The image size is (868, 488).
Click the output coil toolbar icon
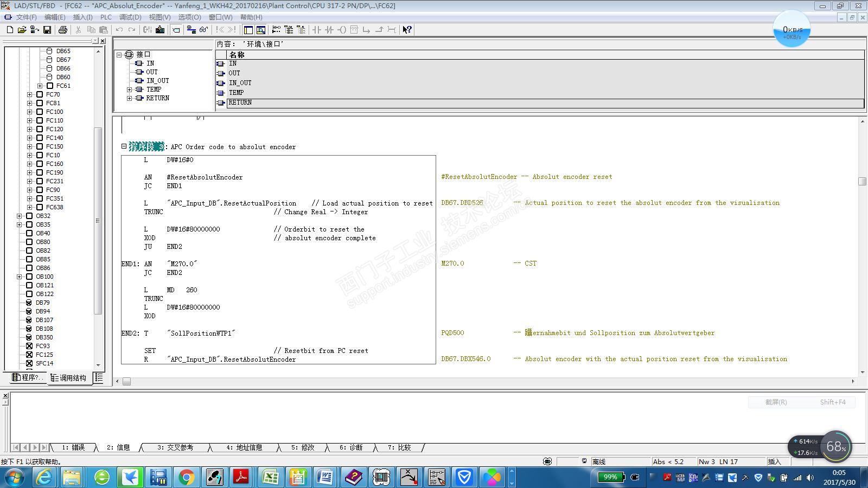[x=342, y=30]
